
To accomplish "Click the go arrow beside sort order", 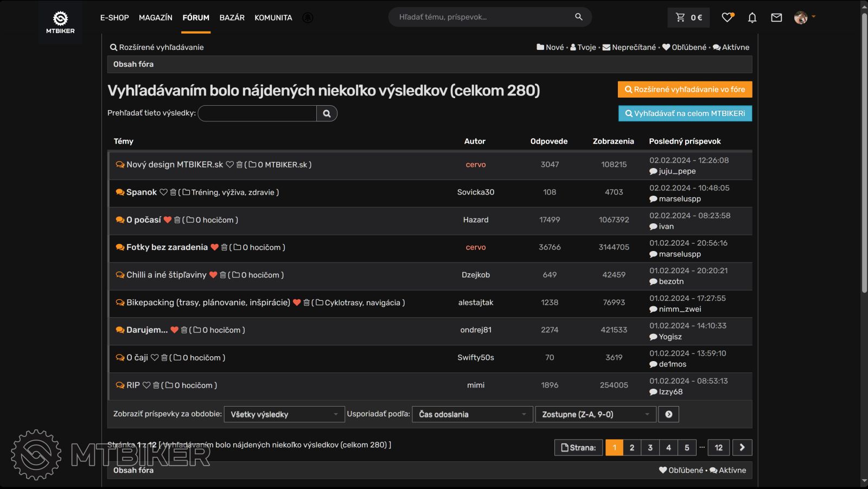I will click(x=668, y=414).
